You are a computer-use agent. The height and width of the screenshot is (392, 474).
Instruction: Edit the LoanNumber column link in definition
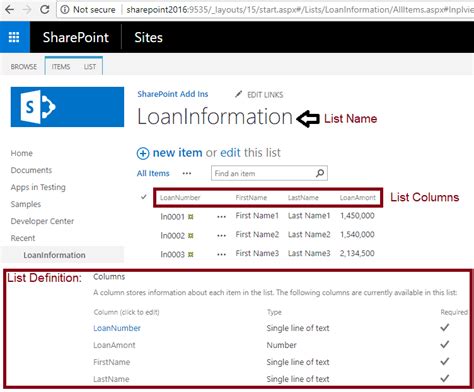tap(117, 328)
